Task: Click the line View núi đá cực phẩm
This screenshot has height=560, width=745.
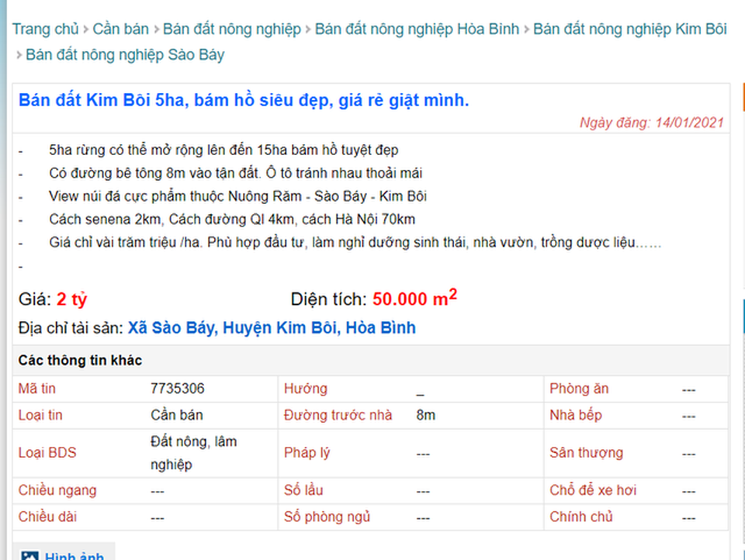Action: (237, 196)
